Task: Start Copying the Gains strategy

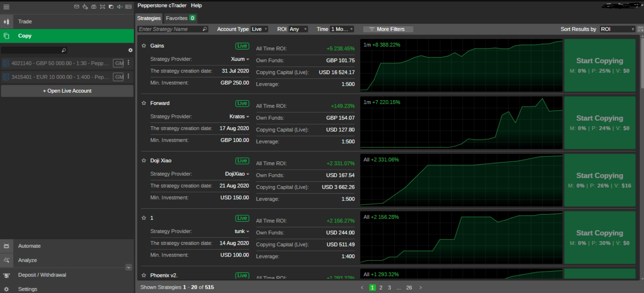Action: click(600, 65)
